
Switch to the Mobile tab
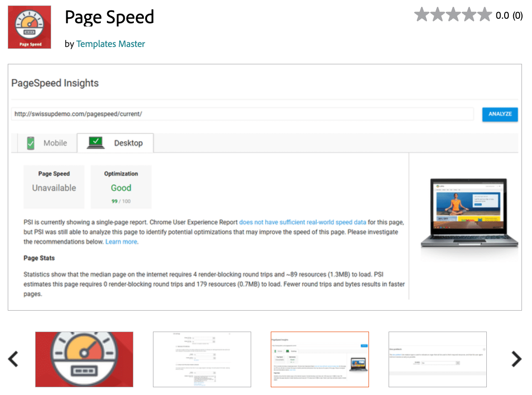47,143
